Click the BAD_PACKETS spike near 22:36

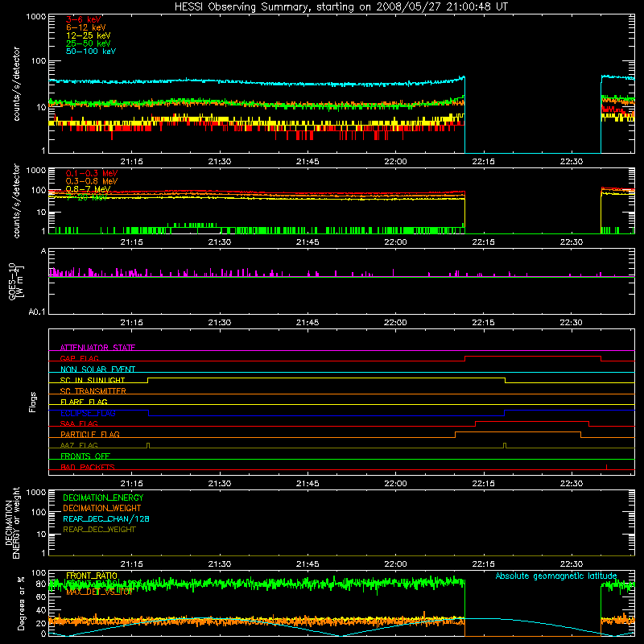(x=607, y=467)
